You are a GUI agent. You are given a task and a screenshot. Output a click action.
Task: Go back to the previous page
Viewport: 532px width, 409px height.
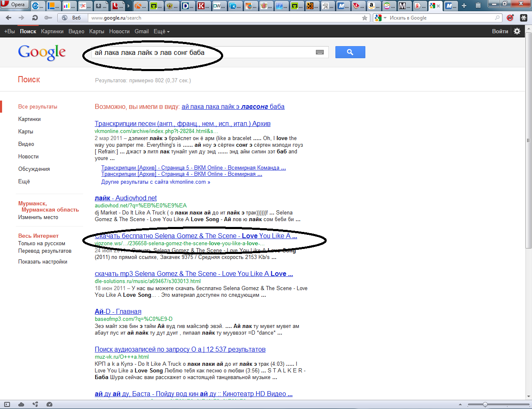pyautogui.click(x=8, y=18)
